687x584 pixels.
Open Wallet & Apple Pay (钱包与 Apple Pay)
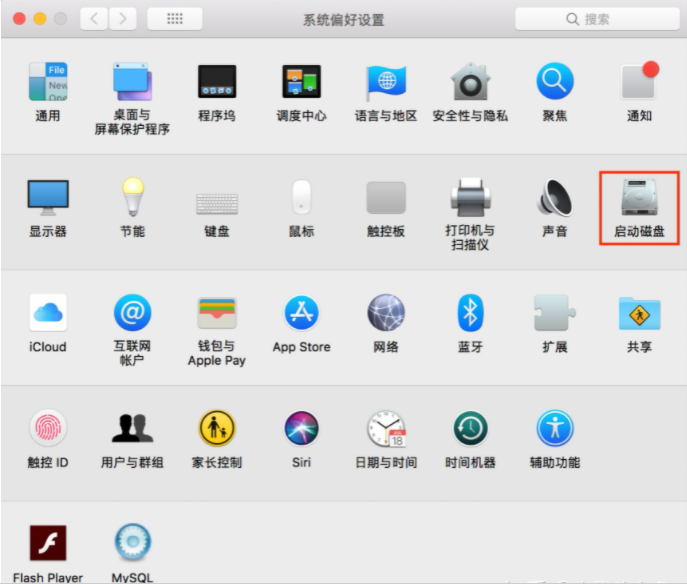pos(217,314)
